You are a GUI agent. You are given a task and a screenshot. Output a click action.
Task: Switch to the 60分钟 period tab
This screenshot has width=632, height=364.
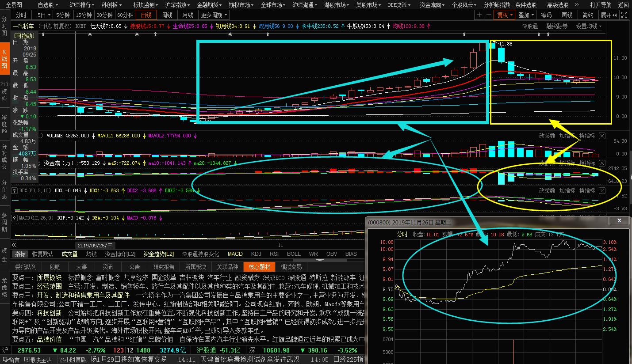click(125, 15)
